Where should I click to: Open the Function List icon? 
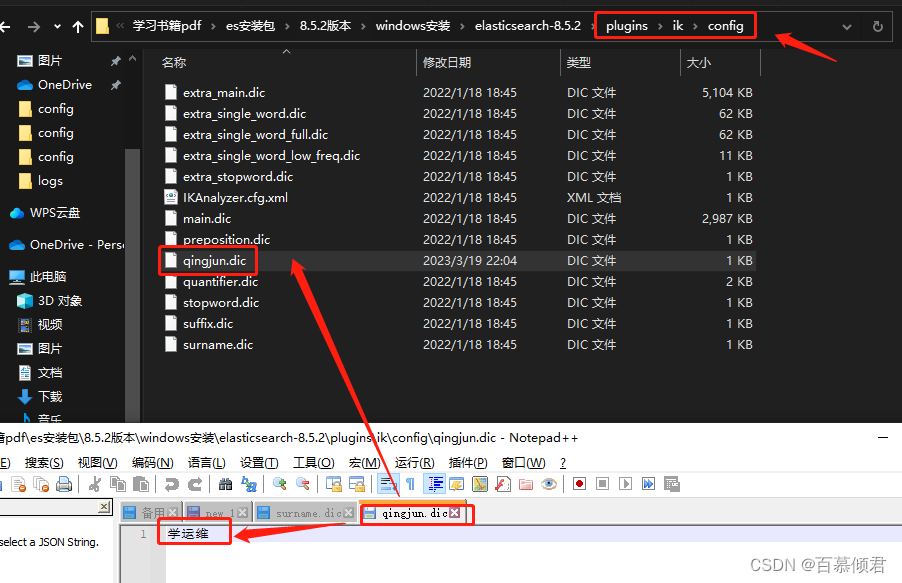503,485
